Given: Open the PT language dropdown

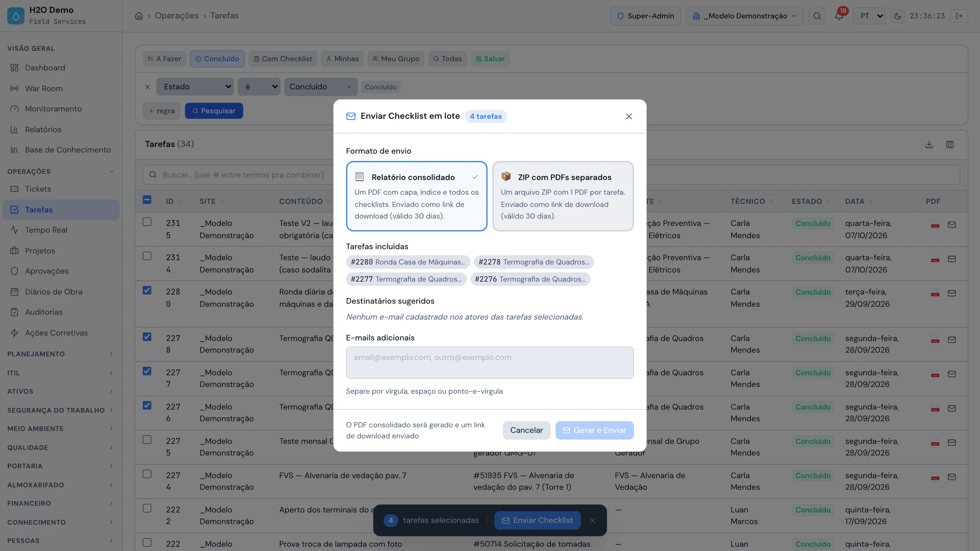Looking at the screenshot, I should point(869,16).
